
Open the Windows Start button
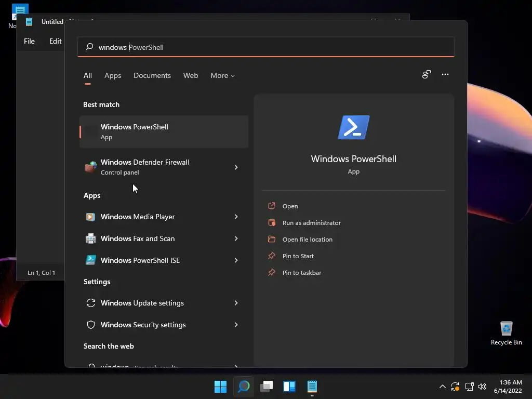(220, 387)
